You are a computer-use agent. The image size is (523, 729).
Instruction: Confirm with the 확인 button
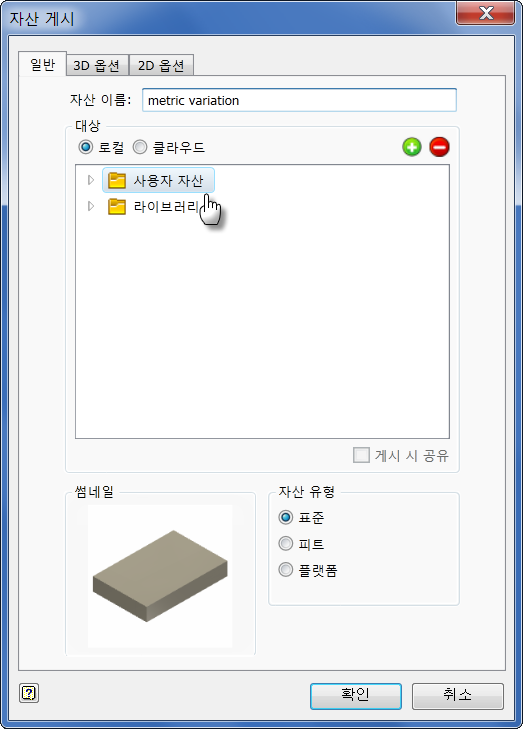pos(356,696)
